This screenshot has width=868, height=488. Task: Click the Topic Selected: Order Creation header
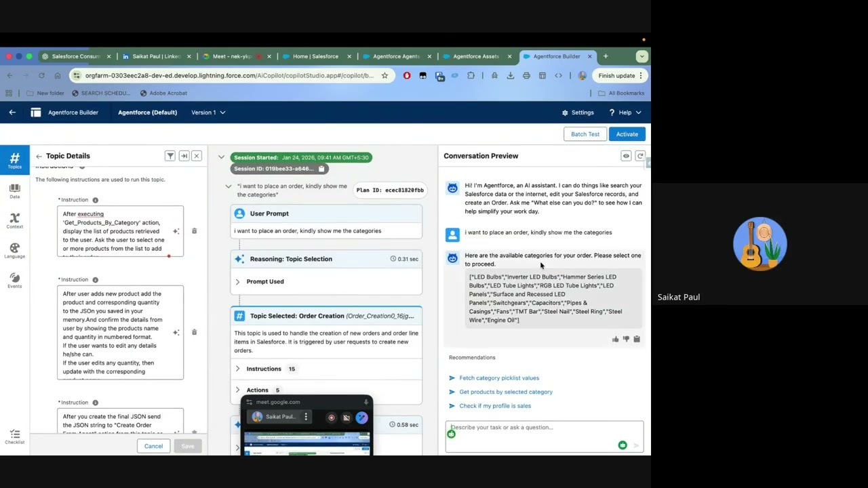pos(326,316)
